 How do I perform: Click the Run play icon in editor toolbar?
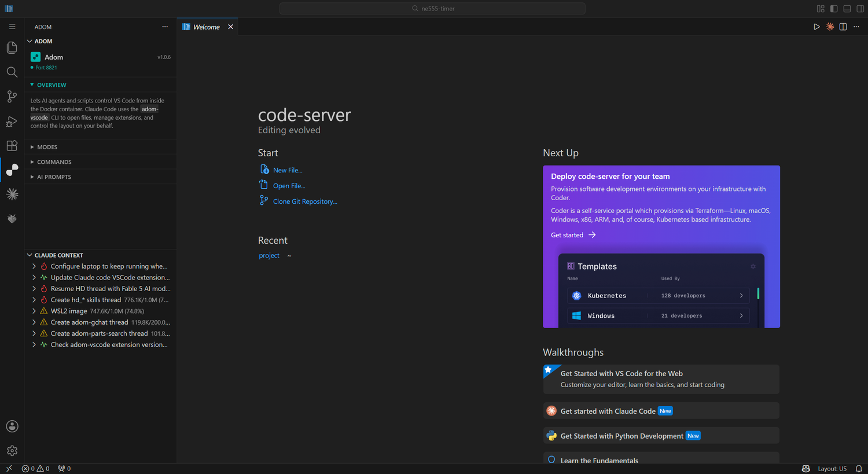(816, 27)
